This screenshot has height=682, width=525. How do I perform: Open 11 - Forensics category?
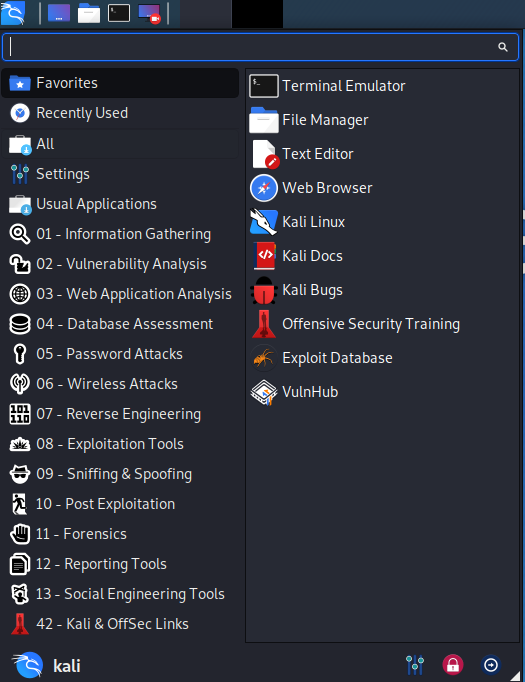tap(120, 534)
